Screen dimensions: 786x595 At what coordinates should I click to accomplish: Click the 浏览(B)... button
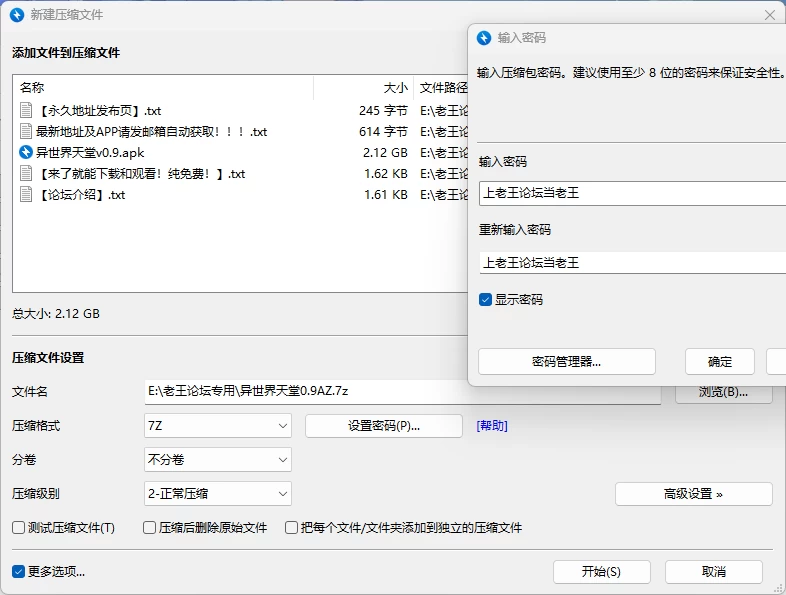(x=723, y=393)
